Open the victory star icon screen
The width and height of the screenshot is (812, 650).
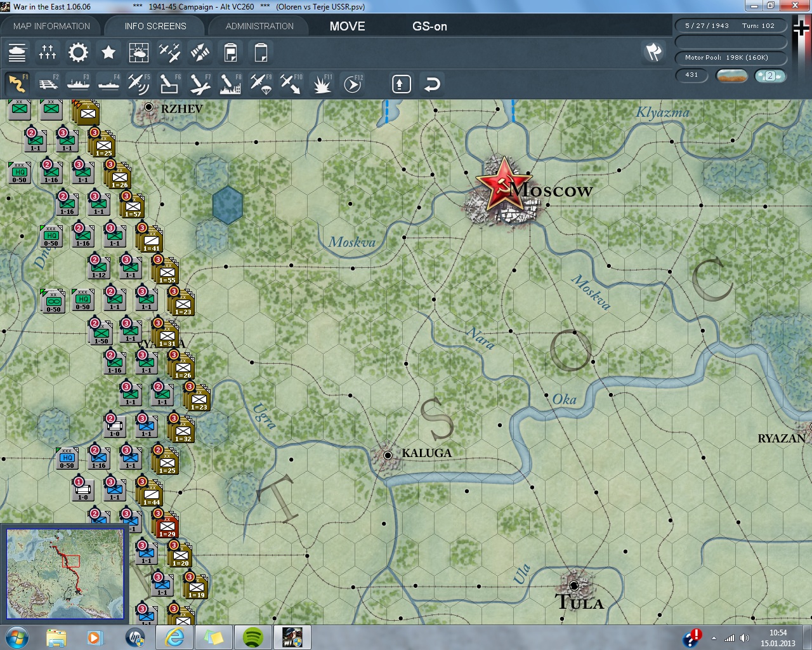tap(108, 52)
